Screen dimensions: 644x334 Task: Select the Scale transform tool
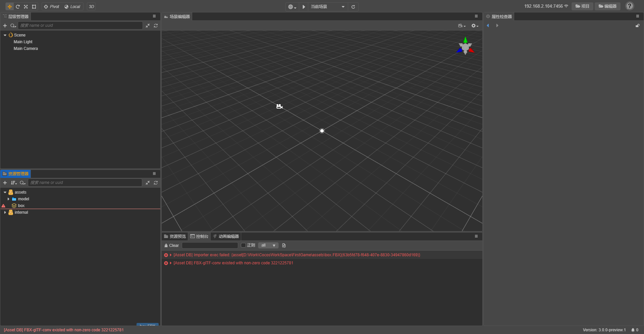click(26, 7)
